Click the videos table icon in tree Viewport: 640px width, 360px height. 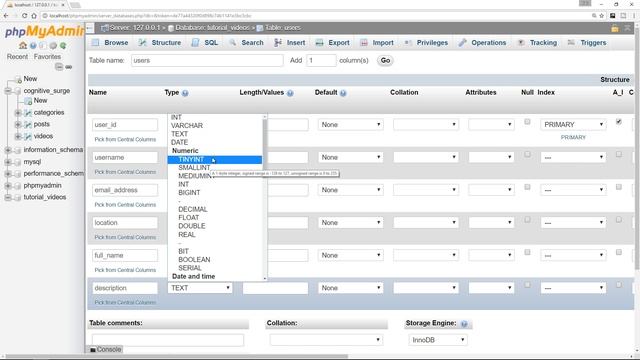(x=28, y=136)
